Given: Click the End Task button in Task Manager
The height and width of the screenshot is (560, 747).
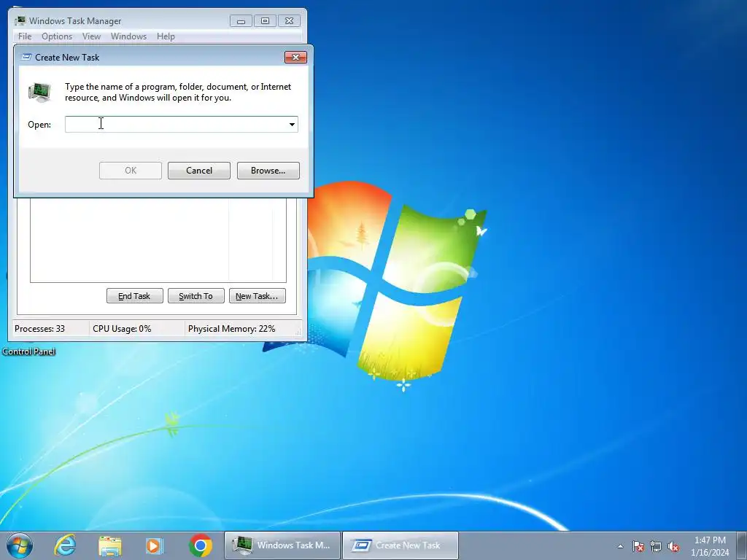Looking at the screenshot, I should click(134, 296).
